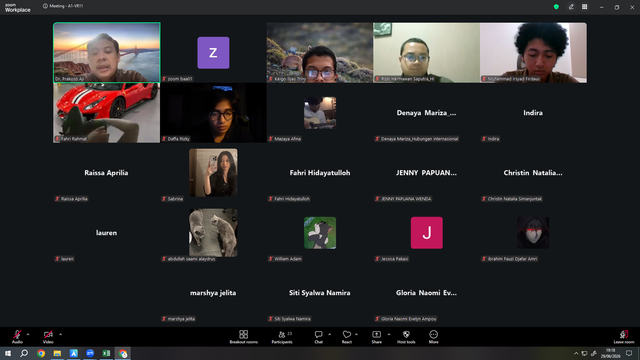
Task: Open Google Chrome from the taskbar
Action: pyautogui.click(x=41, y=353)
